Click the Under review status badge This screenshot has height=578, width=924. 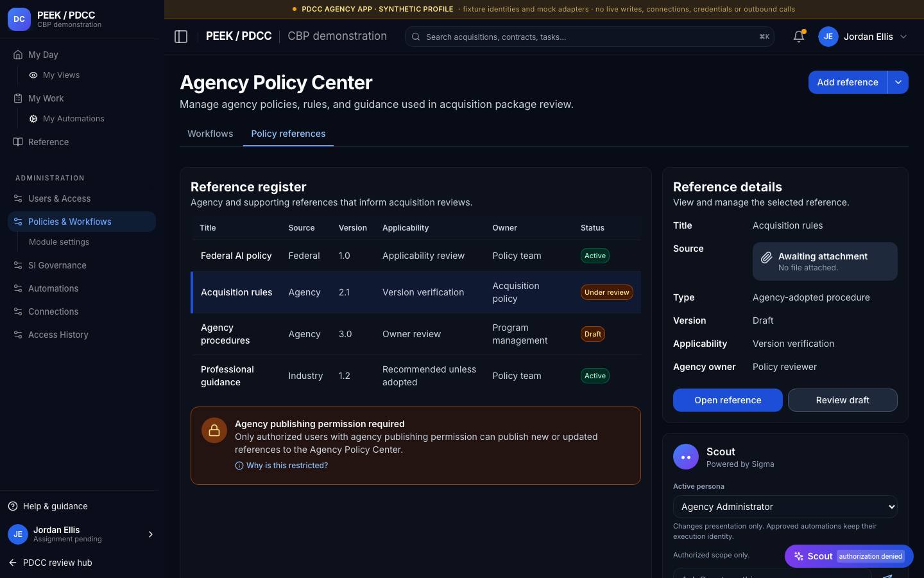pos(606,292)
